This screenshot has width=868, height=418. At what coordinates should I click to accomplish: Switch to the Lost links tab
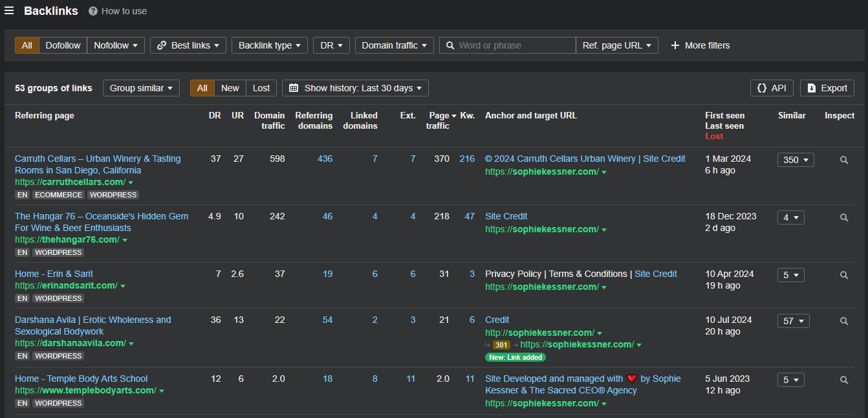pos(261,88)
